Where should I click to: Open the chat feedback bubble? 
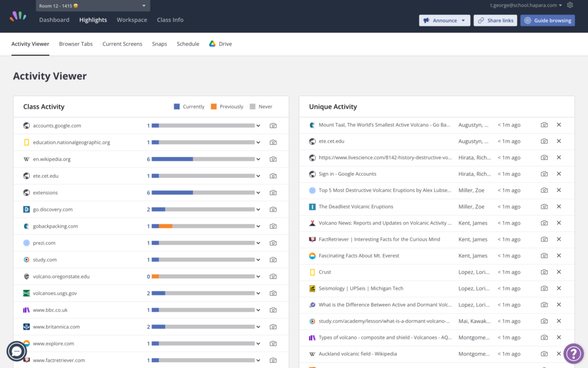(x=16, y=351)
